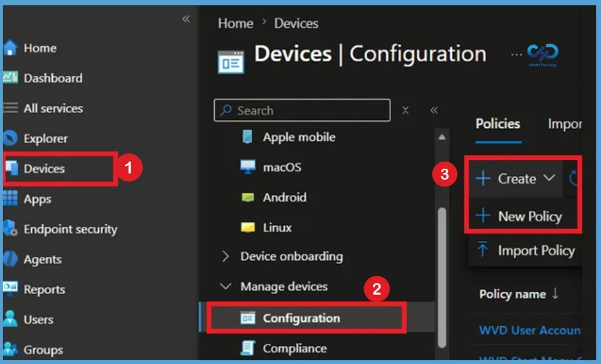The height and width of the screenshot is (364, 601).
Task: Click the upload arrow beside Import Policy
Action: (483, 249)
